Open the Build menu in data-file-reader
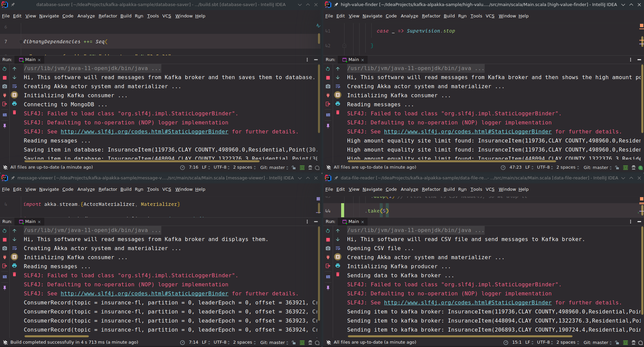Viewport: 644px width, 347px height. point(449,189)
